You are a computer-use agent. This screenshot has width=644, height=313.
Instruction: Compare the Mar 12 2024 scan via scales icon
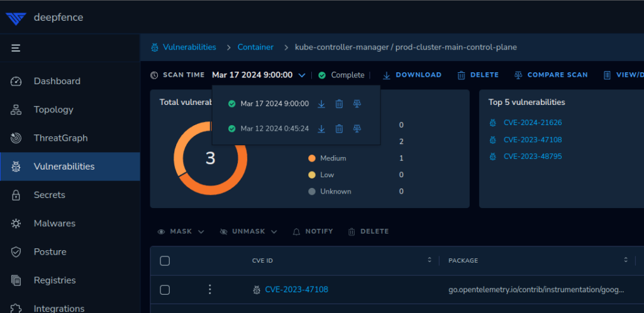pyautogui.click(x=357, y=129)
